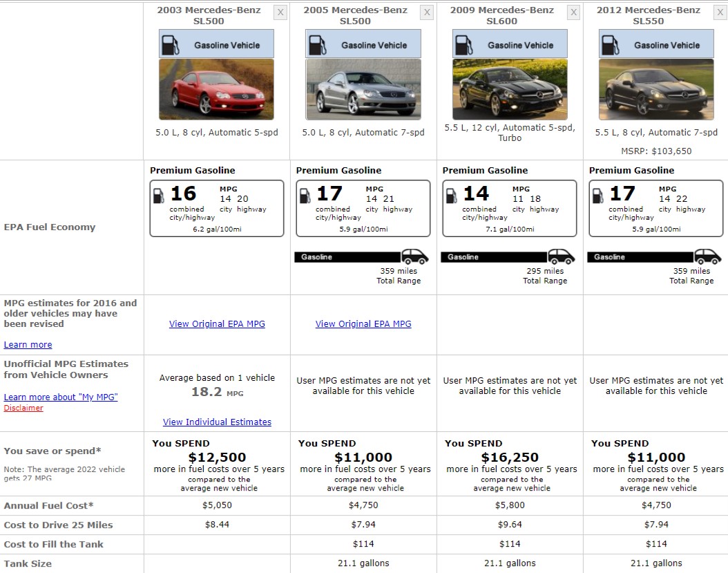This screenshot has width=728, height=573.
Task: Click the $16,250 spend amount
Action: coord(510,458)
